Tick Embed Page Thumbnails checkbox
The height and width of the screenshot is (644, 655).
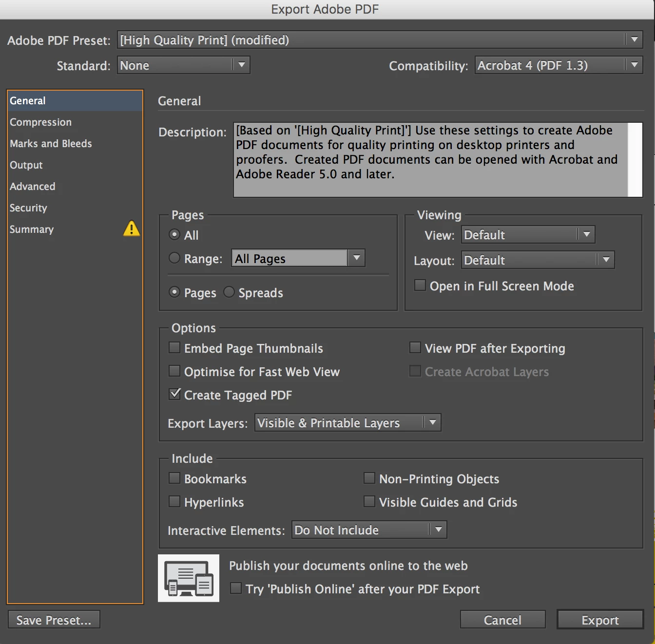tap(174, 347)
